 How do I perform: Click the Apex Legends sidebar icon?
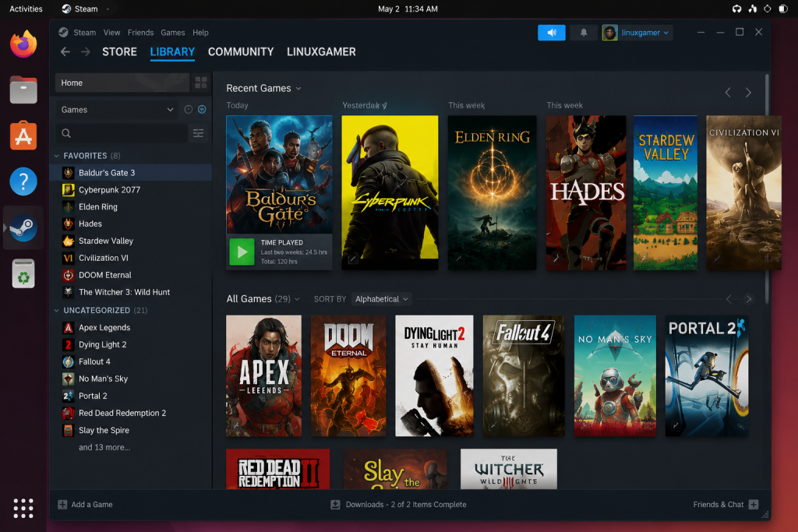(x=69, y=328)
